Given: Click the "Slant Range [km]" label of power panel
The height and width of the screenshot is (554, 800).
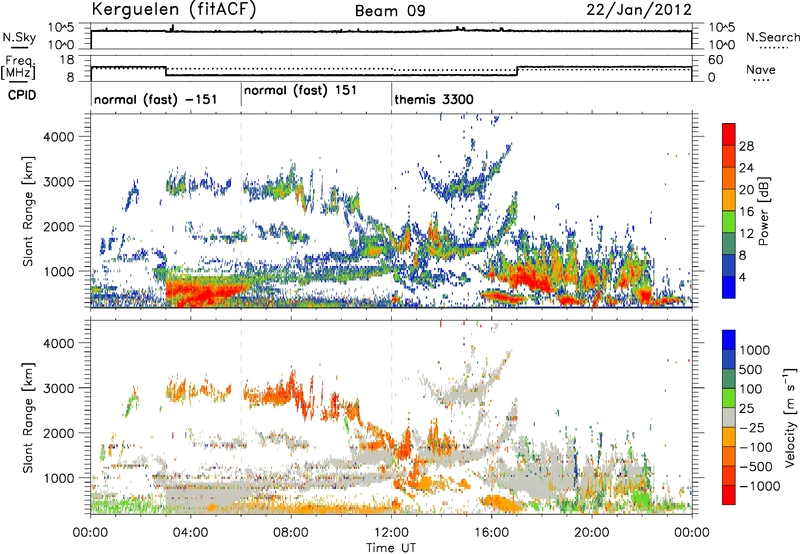Looking at the screenshot, I should click(x=28, y=211).
